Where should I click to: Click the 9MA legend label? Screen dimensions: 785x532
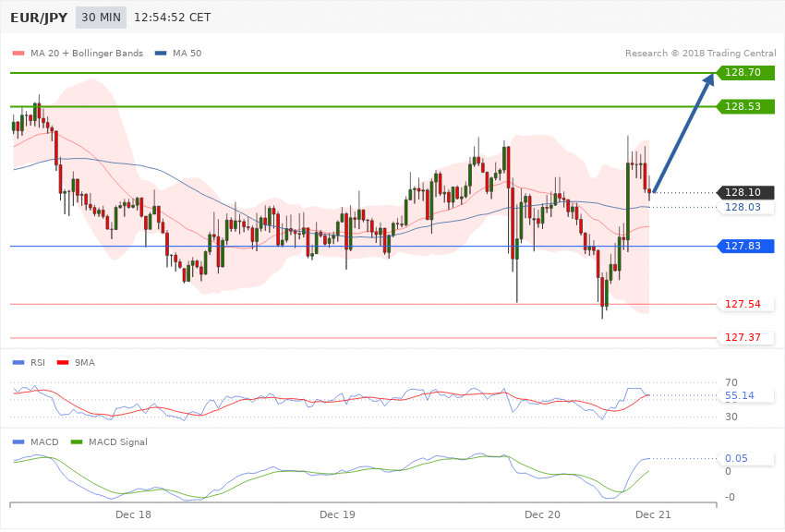pyautogui.click(x=85, y=362)
